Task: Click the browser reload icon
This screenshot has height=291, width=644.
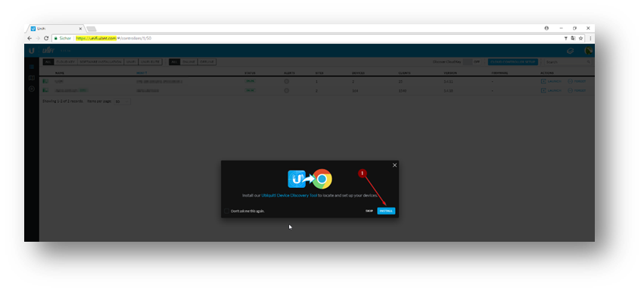Action: coord(46,38)
